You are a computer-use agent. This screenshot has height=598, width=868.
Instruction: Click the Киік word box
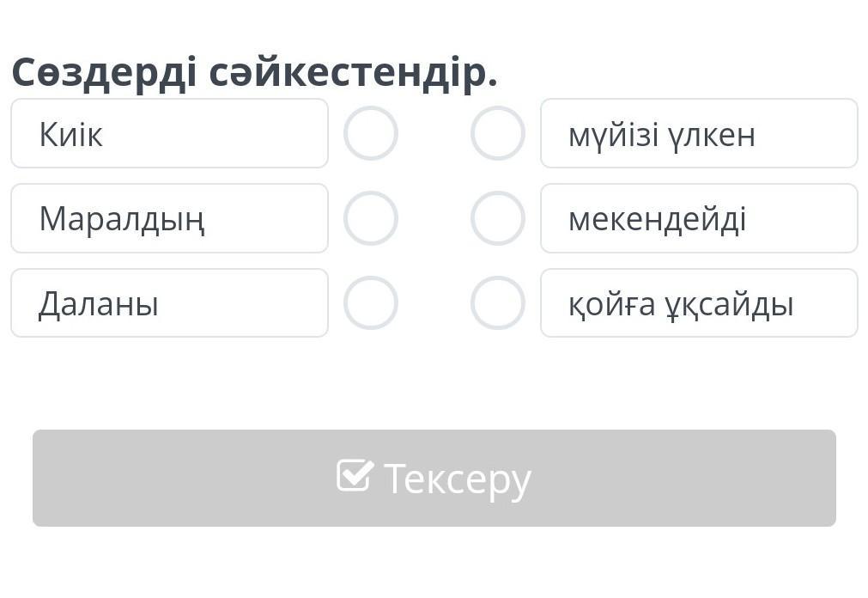pyautogui.click(x=169, y=133)
